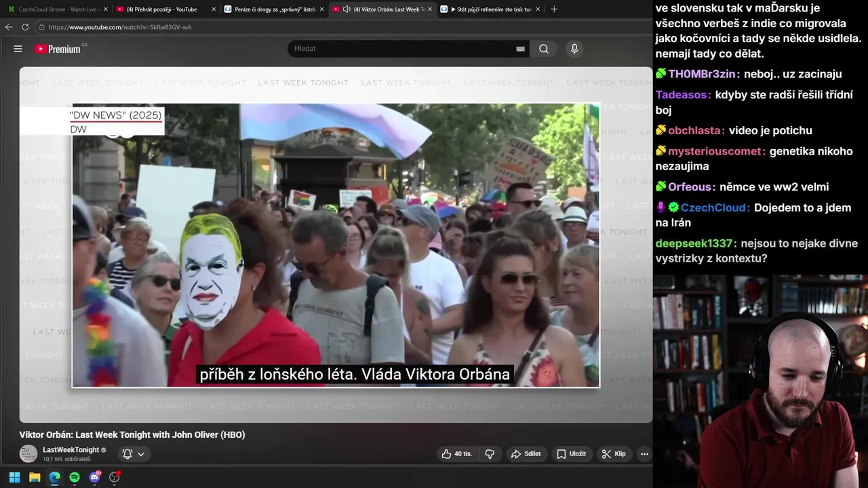This screenshot has height=488, width=868.
Task: Click the video player to pause
Action: (336, 245)
